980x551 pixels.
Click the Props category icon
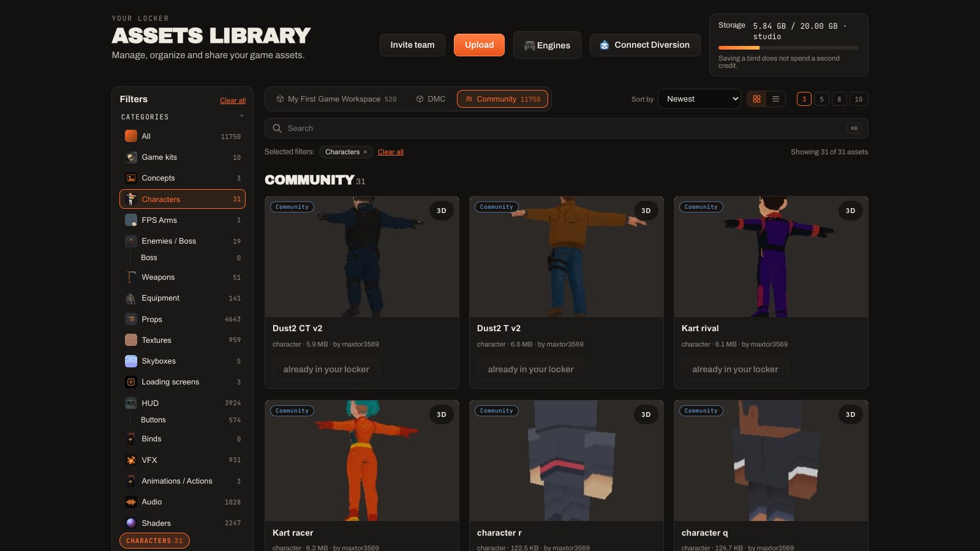point(131,319)
